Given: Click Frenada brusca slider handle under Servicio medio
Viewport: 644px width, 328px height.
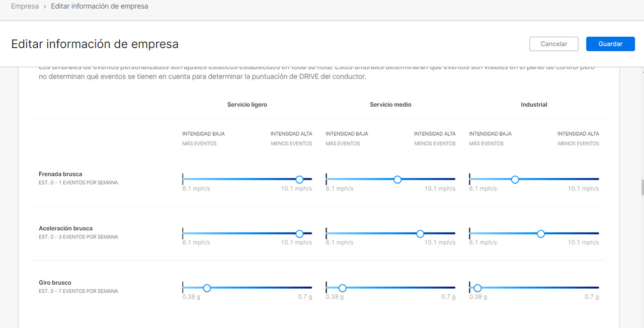Looking at the screenshot, I should [397, 180].
